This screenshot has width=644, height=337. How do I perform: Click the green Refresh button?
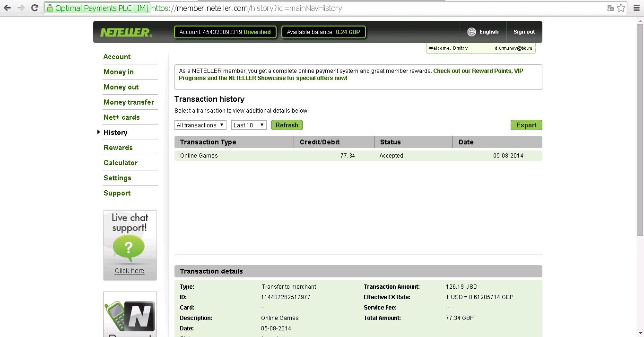pyautogui.click(x=287, y=125)
